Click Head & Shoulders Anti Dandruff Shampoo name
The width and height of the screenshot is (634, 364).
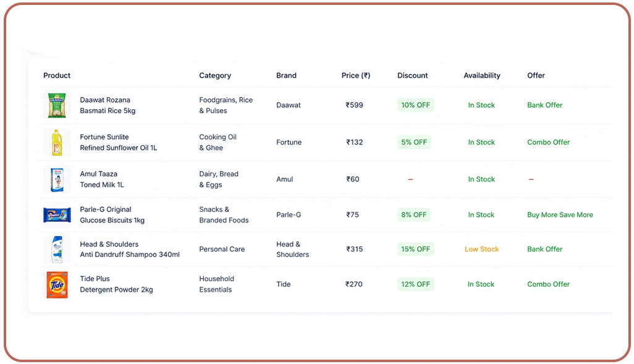[x=130, y=249]
